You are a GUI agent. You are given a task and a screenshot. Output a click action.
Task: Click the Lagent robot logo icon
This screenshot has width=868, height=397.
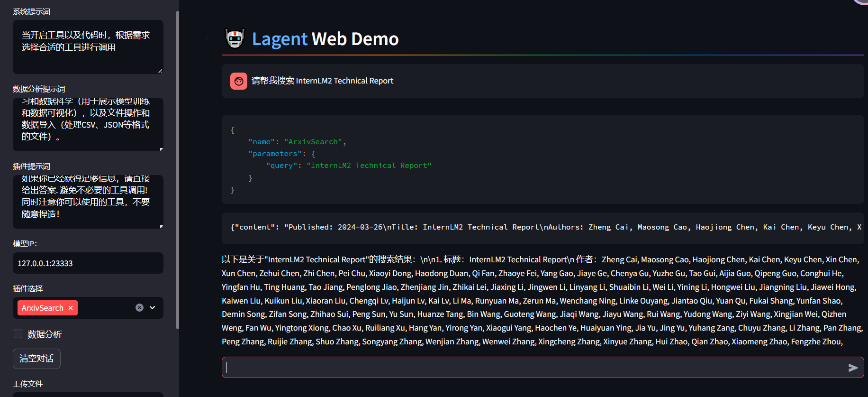pyautogui.click(x=235, y=38)
